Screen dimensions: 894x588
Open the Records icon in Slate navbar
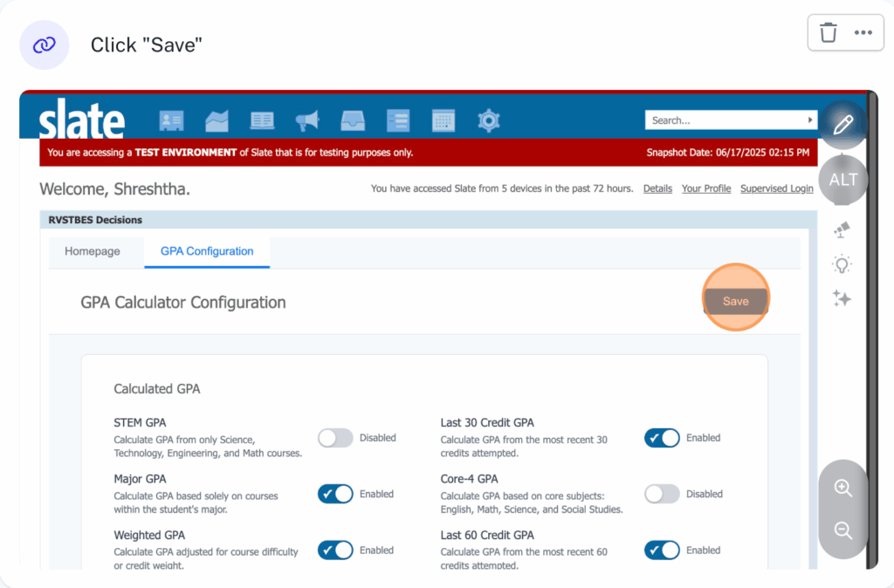pos(171,120)
